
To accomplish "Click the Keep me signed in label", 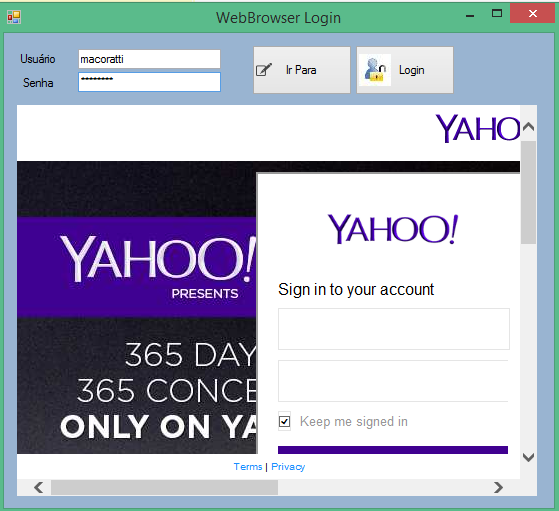I will (354, 421).
